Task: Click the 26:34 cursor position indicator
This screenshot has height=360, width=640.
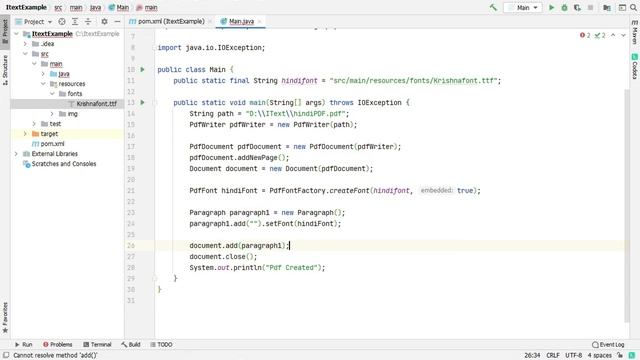Action: 532,356
